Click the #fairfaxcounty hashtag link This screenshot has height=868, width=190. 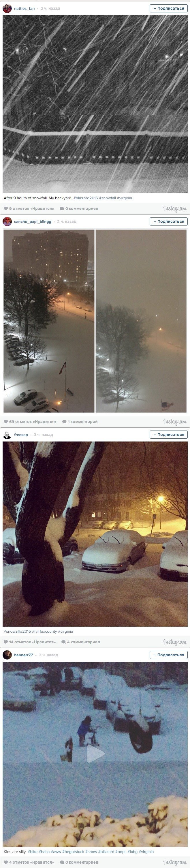point(44,632)
